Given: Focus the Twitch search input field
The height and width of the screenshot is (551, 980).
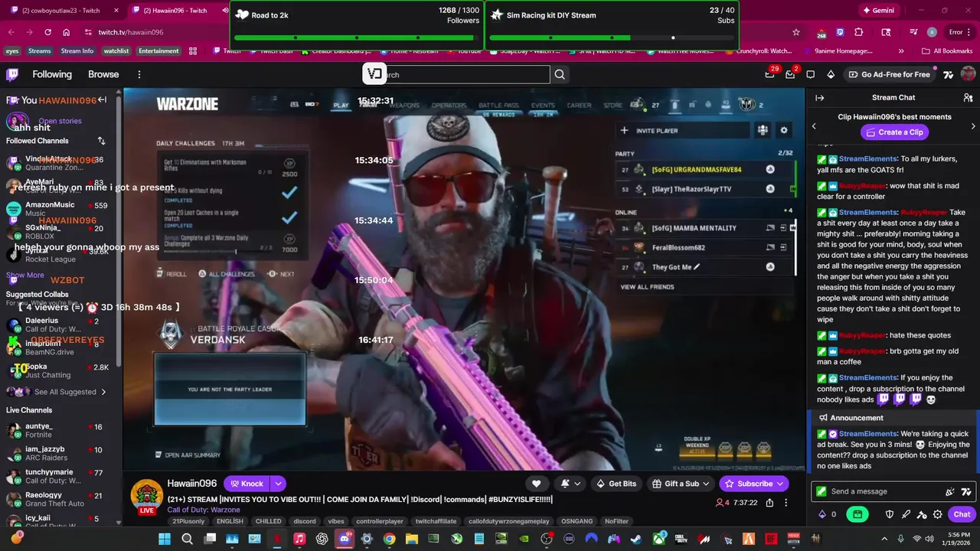Looking at the screenshot, I should click(456, 74).
